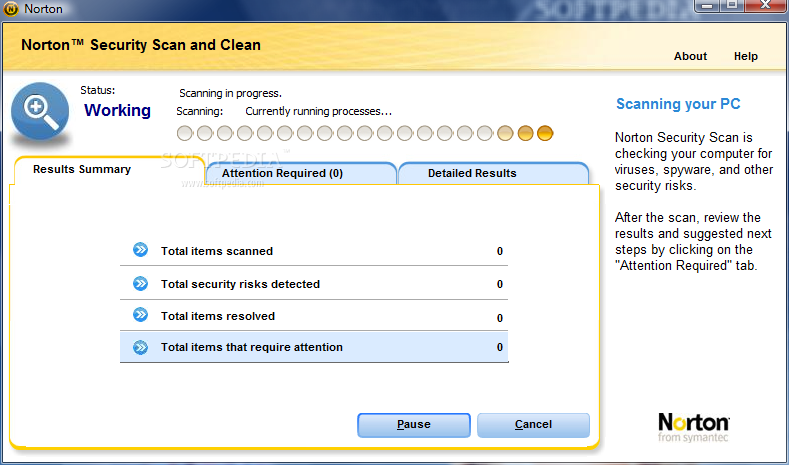Select the Total items scanned row label
Screen dimensions: 789x465
(x=217, y=251)
